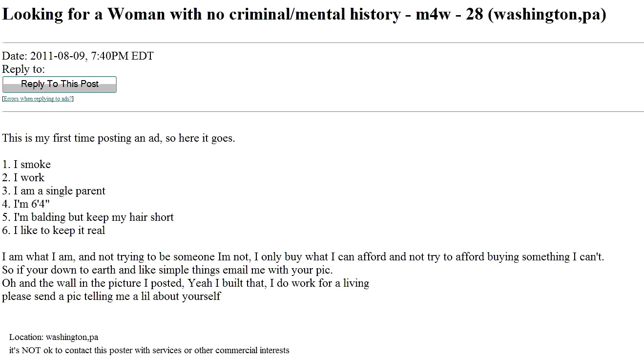644x360 pixels.
Task: Click the Location washington,pa line
Action: pyautogui.click(x=54, y=338)
